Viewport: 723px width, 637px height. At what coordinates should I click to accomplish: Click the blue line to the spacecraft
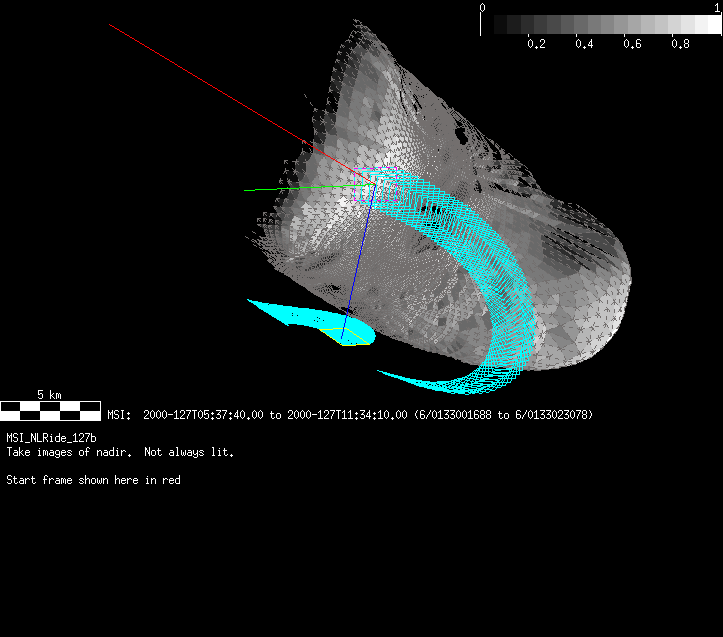tap(359, 263)
